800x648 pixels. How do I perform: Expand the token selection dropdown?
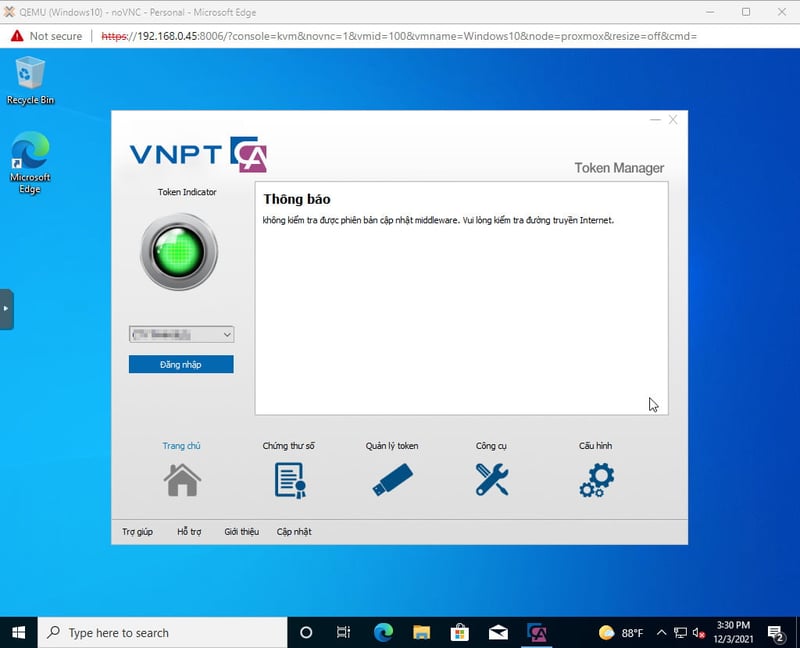(227, 335)
